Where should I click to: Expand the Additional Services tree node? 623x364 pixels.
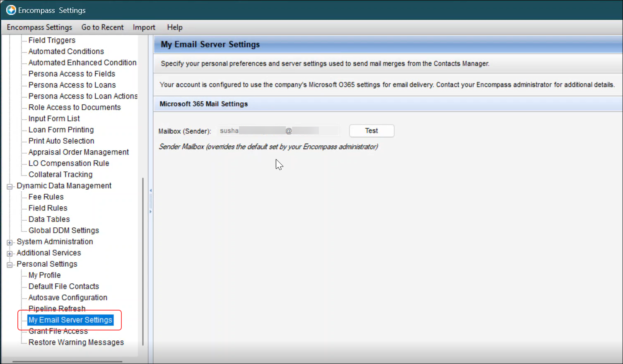pyautogui.click(x=10, y=253)
